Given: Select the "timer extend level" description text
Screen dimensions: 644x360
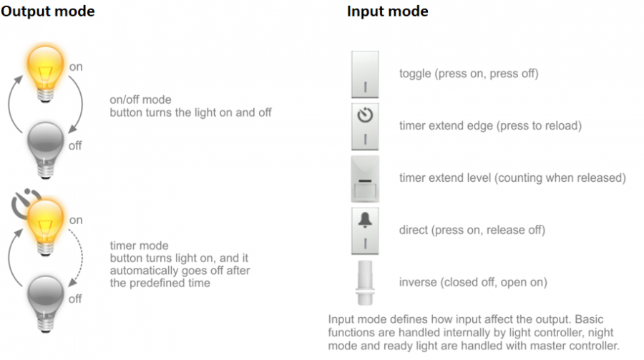Looking at the screenshot, I should (512, 177).
